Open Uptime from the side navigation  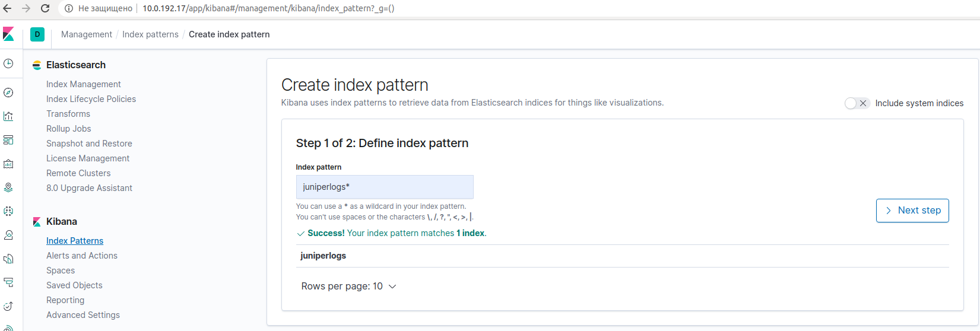pos(8,306)
